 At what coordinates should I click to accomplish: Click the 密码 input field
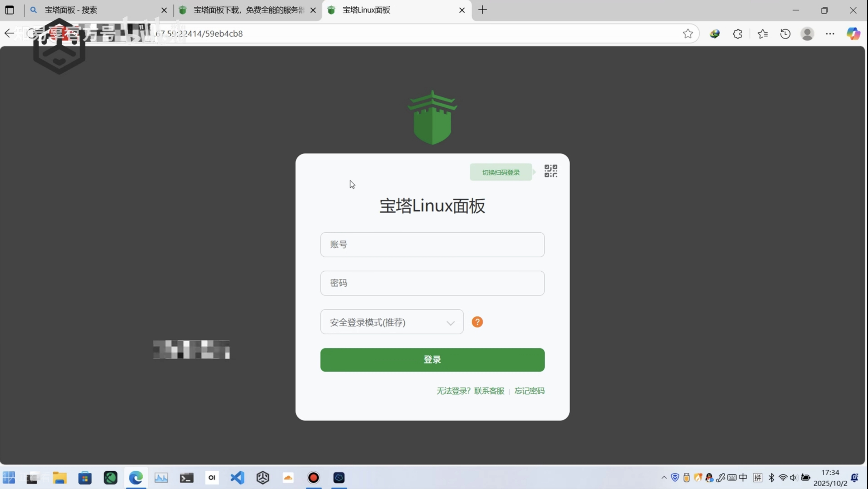[x=432, y=283]
